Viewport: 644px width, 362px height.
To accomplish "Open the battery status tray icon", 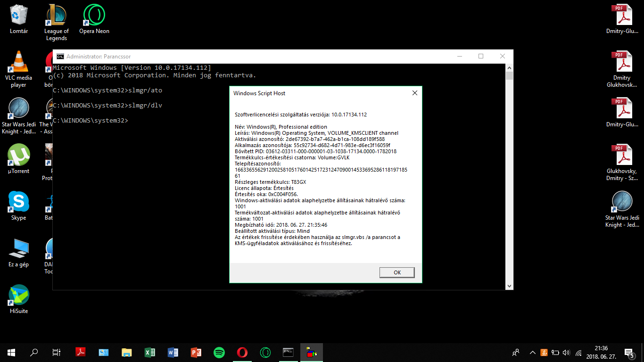I will click(555, 353).
